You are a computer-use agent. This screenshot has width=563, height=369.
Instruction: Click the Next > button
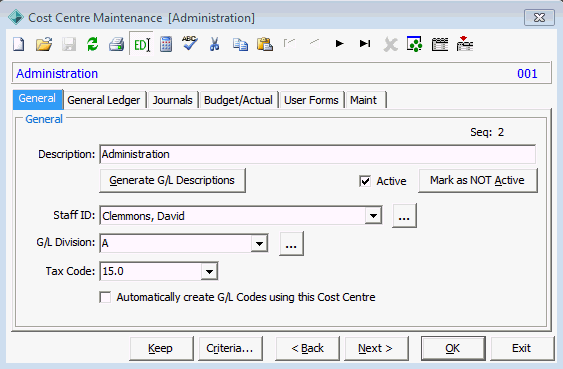click(x=376, y=348)
